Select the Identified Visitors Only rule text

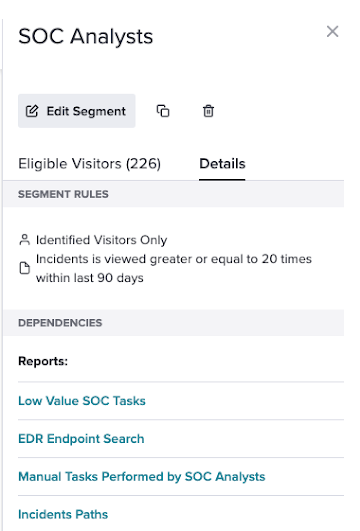pos(102,240)
